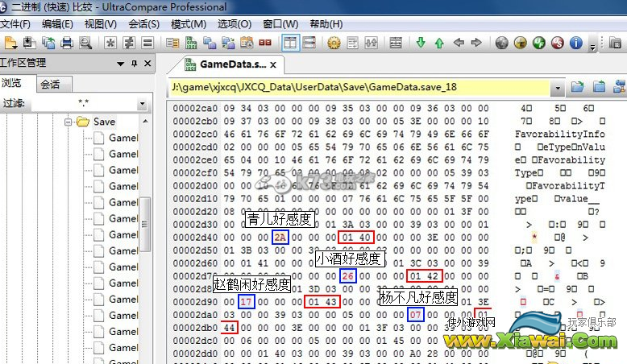Click the red double-block compare icon
The width and height of the screenshot is (627, 364).
[264, 43]
